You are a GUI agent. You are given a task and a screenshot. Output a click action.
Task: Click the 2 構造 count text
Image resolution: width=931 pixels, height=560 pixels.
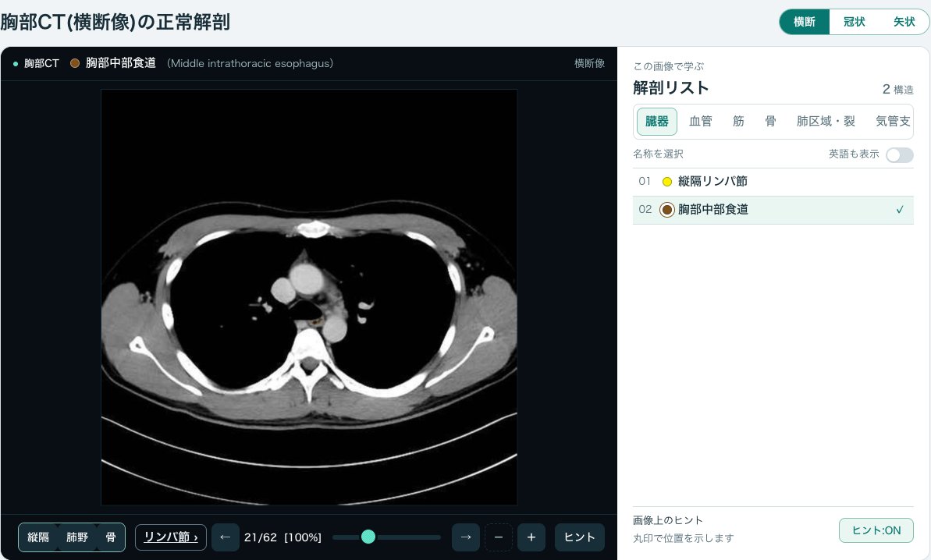(897, 90)
